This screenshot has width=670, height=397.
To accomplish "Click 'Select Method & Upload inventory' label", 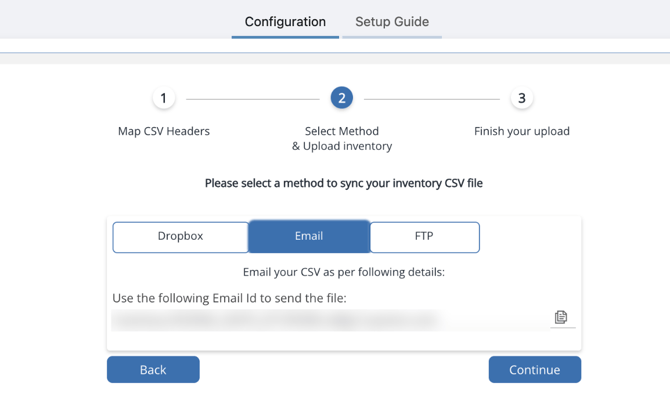I will point(342,138).
